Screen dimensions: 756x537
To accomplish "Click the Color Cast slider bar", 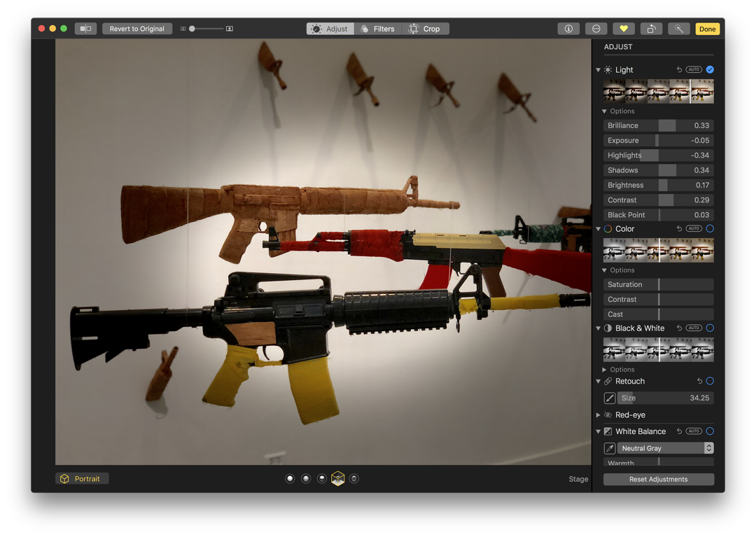I will click(x=658, y=314).
